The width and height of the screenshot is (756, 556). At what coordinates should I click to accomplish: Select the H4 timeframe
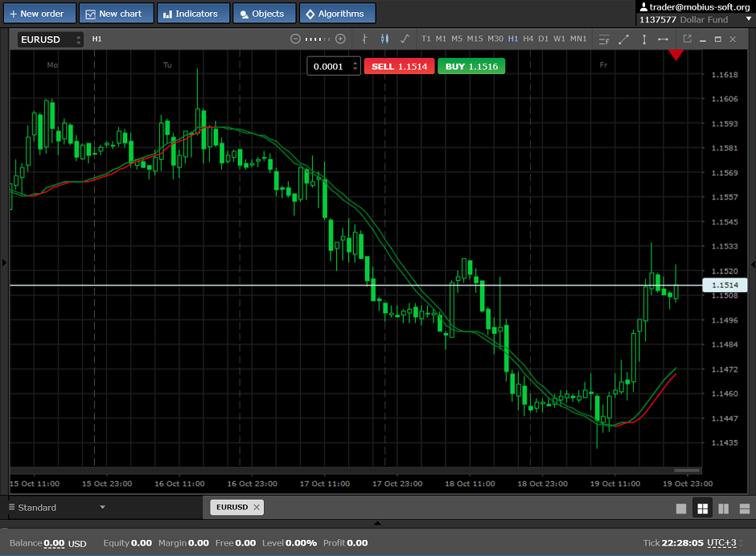coord(528,39)
